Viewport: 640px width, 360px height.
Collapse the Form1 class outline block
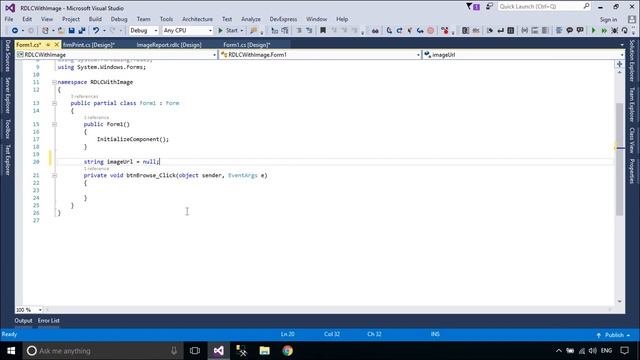pos(54,103)
